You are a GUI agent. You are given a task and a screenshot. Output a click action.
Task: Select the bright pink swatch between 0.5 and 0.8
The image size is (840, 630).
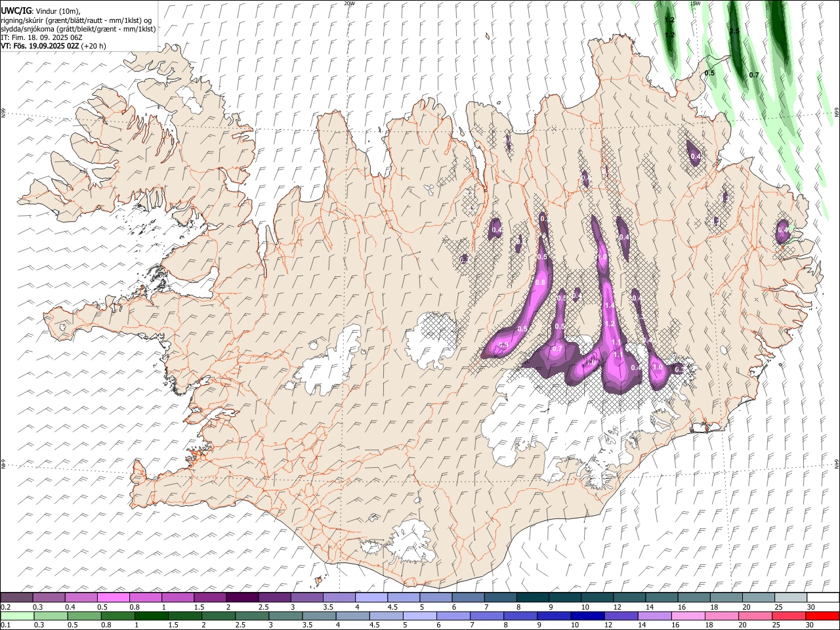(x=114, y=598)
